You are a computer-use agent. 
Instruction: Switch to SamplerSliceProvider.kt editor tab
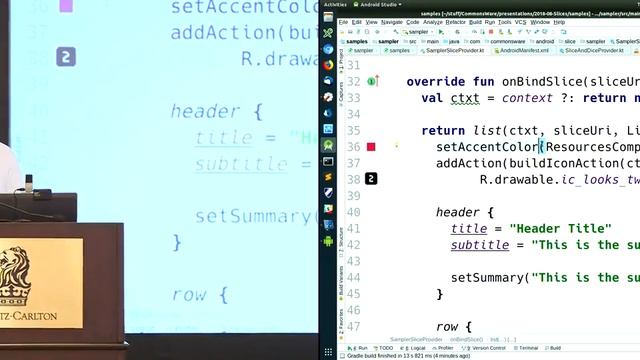click(452, 51)
